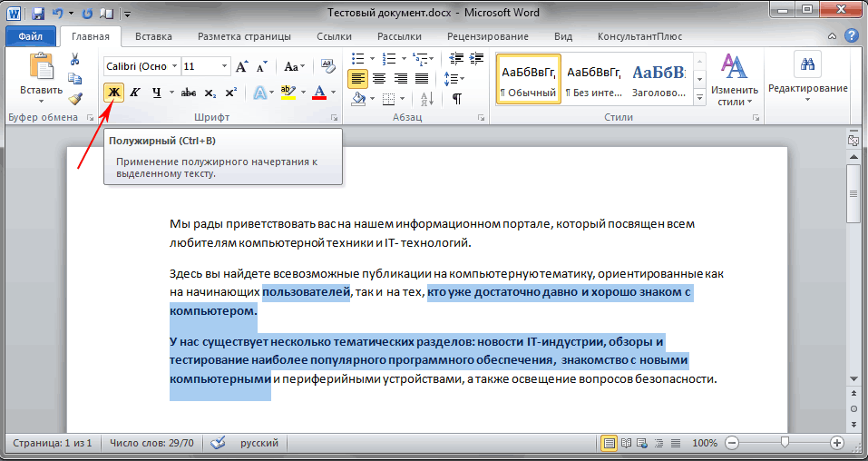Align text right
Viewport: 868px width, 461px height.
400,79
